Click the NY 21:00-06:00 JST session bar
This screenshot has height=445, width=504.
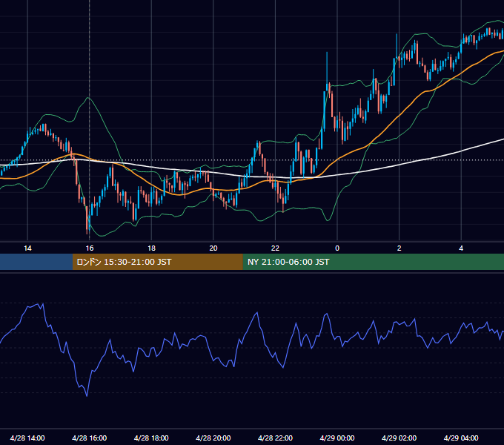click(373, 262)
